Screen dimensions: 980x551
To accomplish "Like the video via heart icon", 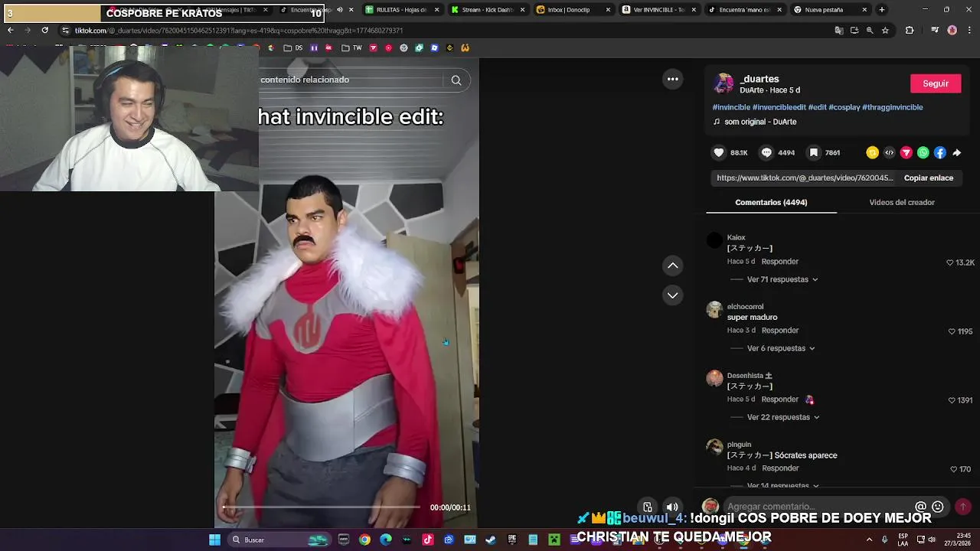I will click(719, 152).
